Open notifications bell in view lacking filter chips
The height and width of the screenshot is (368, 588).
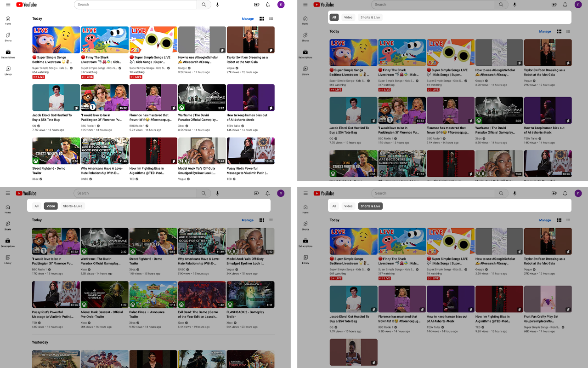268,5
